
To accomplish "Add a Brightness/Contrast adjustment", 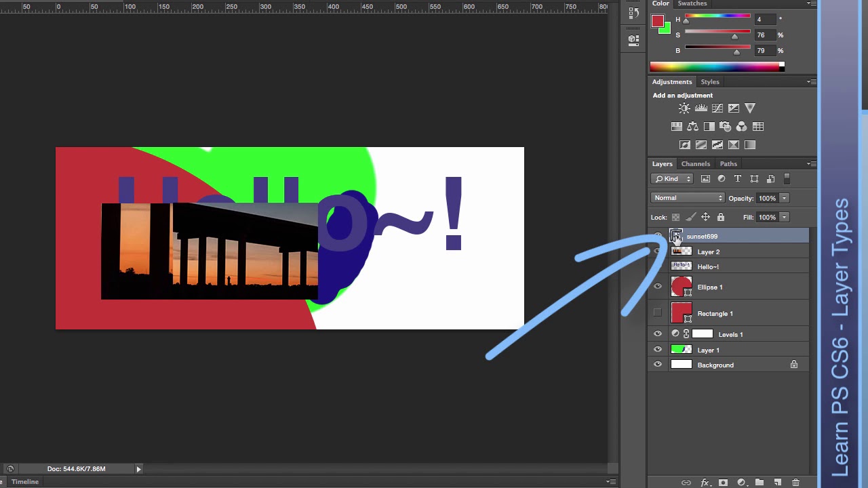I will (684, 108).
